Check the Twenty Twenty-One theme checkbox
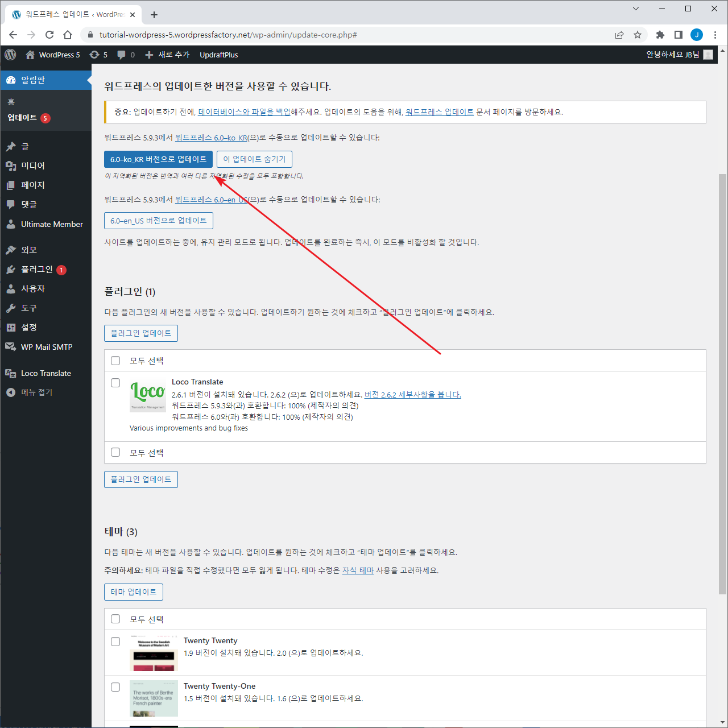Image resolution: width=728 pixels, height=728 pixels. pos(115,687)
